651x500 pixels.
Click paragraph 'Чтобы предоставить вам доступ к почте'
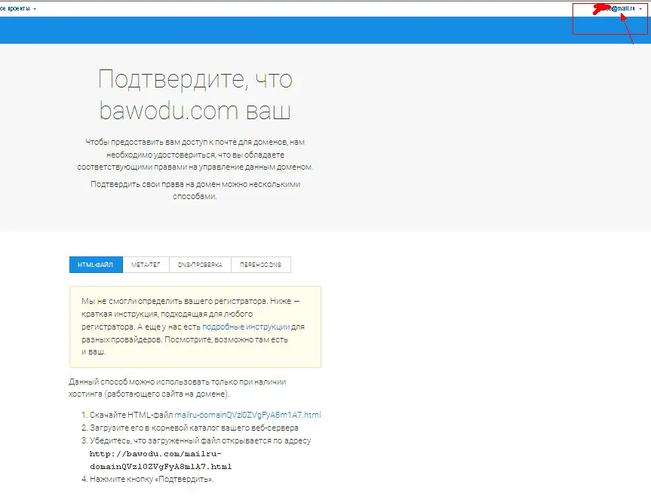pyautogui.click(x=195, y=154)
